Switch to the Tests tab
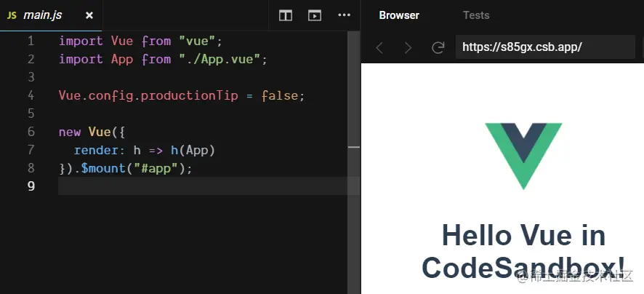 [x=476, y=15]
